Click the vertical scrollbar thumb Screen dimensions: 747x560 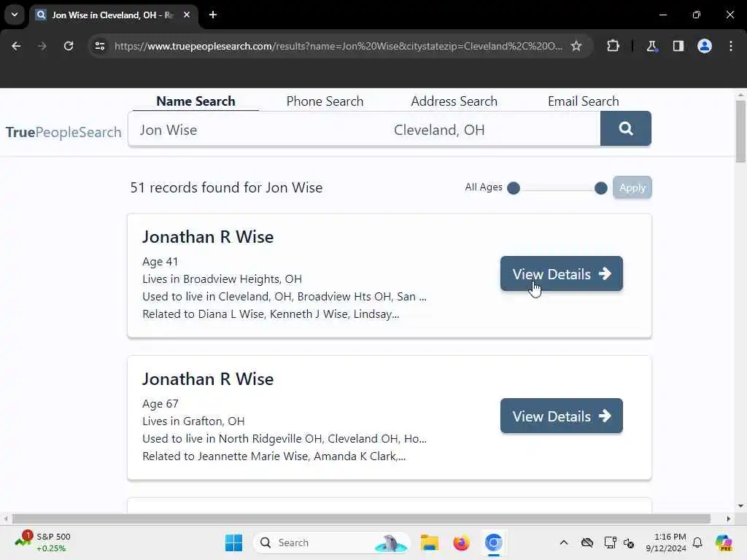740,132
